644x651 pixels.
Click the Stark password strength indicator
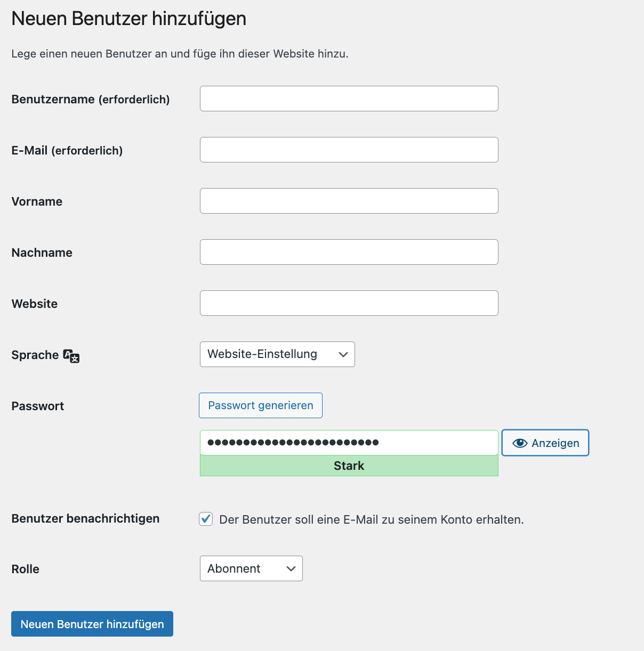349,466
